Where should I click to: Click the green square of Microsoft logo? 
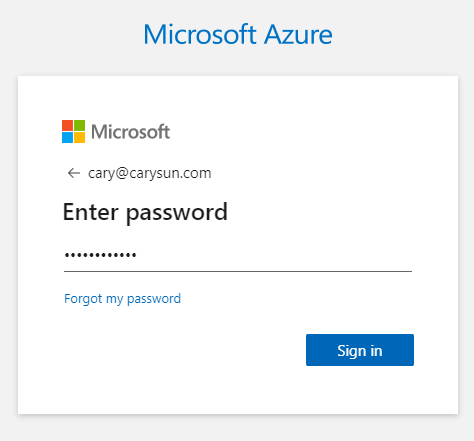pos(79,126)
